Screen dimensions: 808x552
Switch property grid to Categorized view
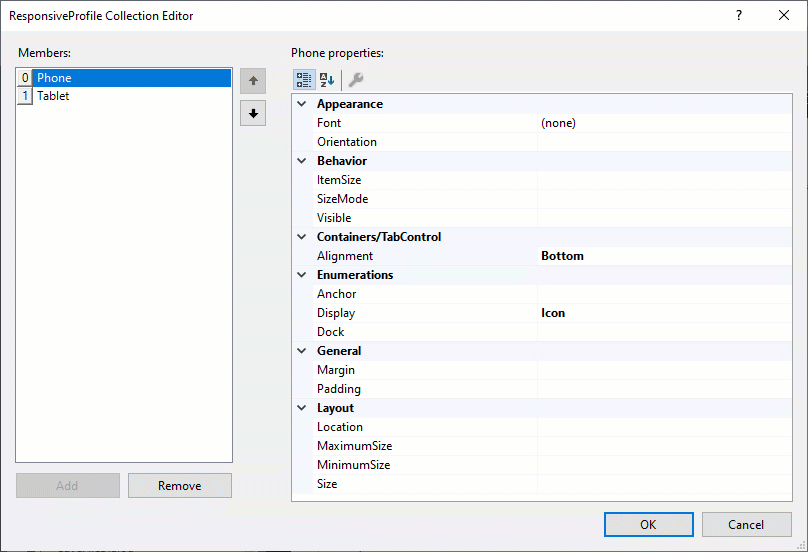pos(304,80)
